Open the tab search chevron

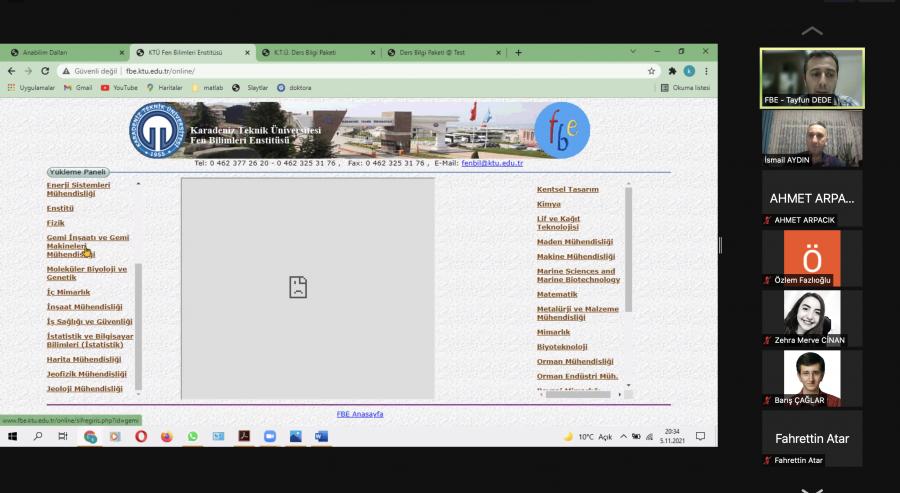click(x=633, y=51)
